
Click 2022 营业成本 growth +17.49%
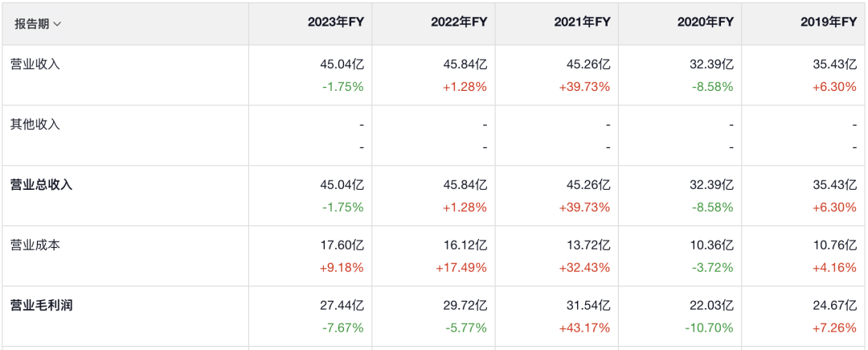coord(461,268)
